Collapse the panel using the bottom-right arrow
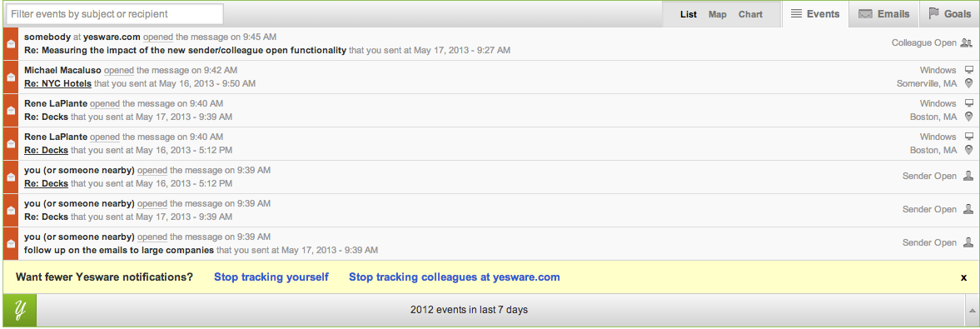Viewport: 980px width, 329px height. [973, 310]
